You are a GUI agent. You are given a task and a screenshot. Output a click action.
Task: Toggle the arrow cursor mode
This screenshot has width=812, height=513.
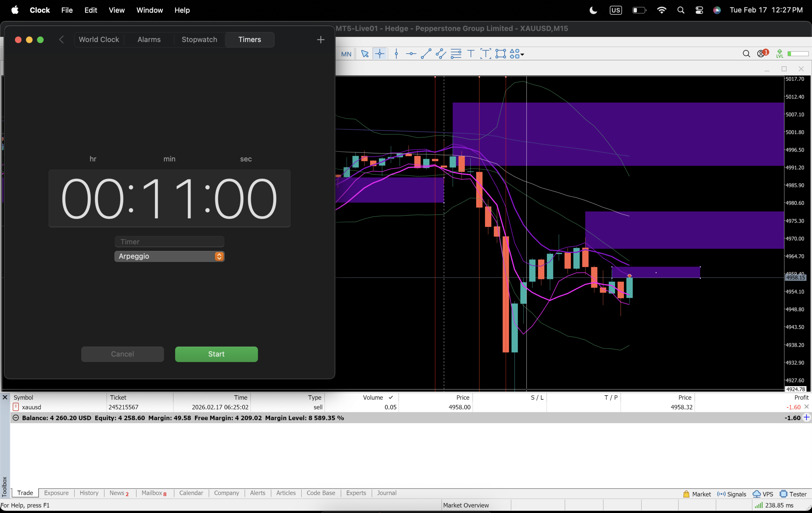pyautogui.click(x=364, y=54)
